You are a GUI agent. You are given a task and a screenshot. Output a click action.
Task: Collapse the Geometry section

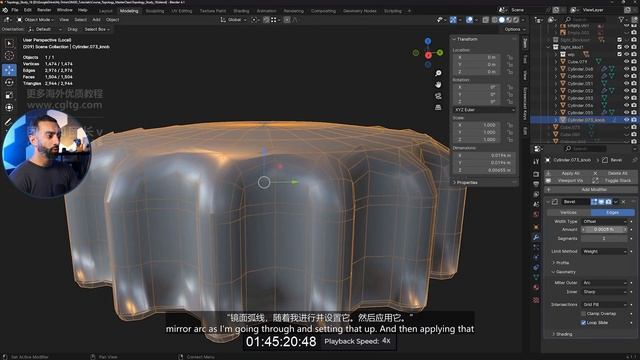564,272
